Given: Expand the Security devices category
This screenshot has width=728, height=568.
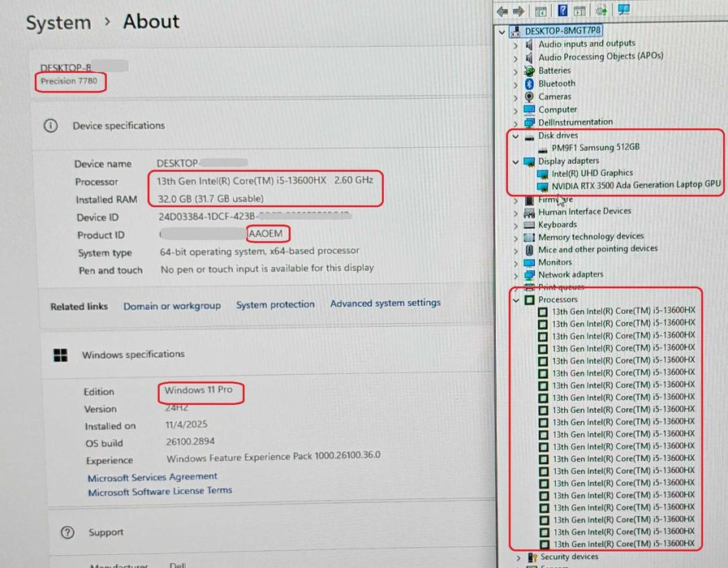Looking at the screenshot, I should coord(519,557).
